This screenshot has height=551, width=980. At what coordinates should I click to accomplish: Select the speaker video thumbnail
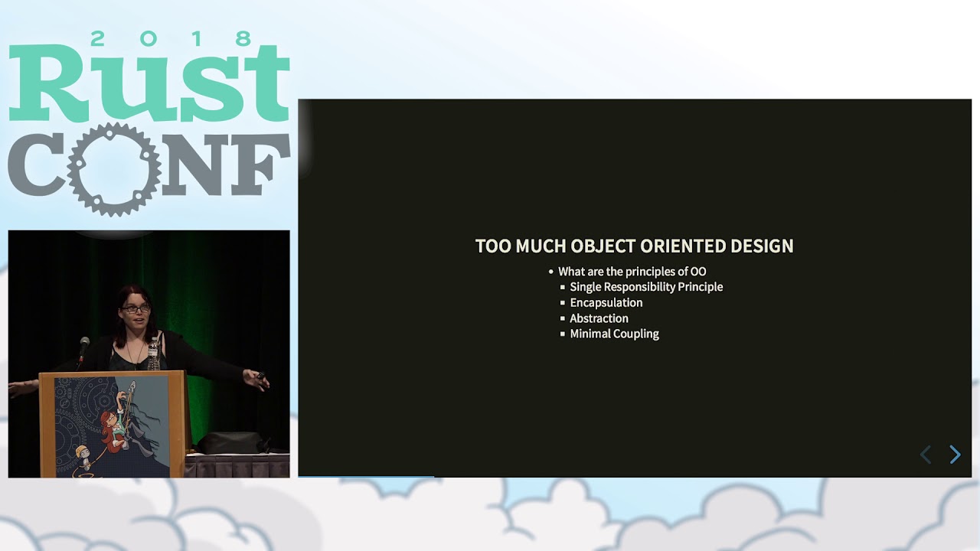click(x=149, y=354)
